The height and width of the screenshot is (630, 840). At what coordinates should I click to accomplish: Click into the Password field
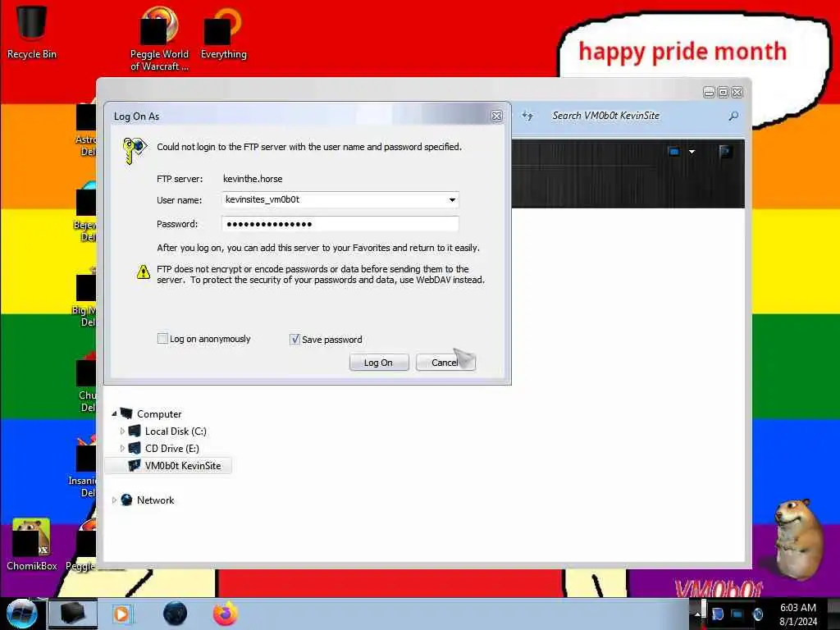pyautogui.click(x=340, y=224)
